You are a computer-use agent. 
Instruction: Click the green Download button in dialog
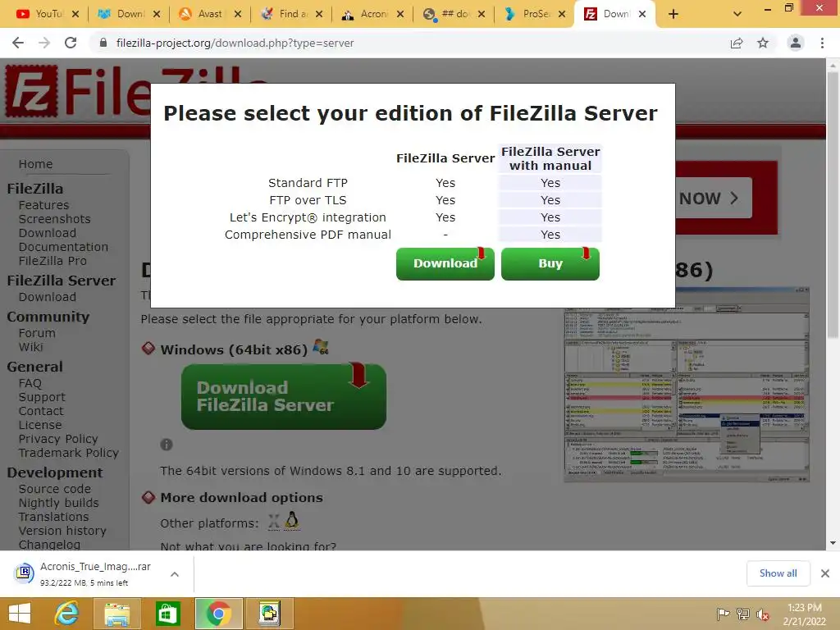(445, 263)
